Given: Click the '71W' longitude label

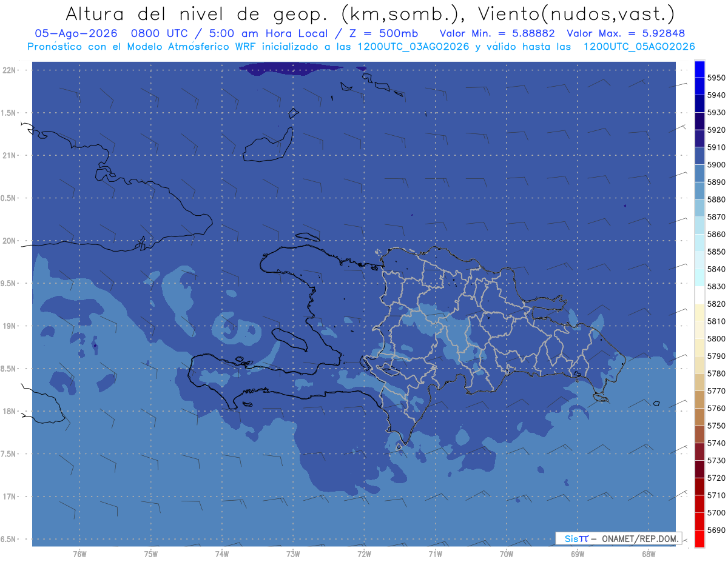Looking at the screenshot, I should coord(435,554).
